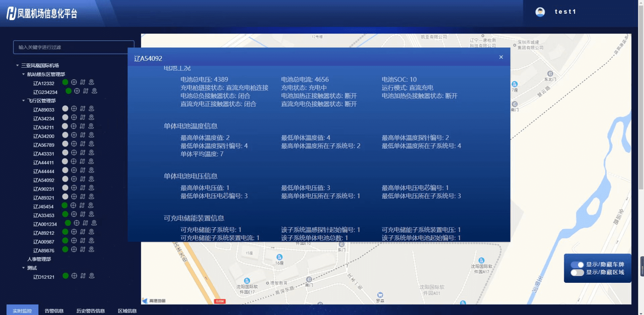Viewport: 644px width, 315px height.
Task: Collapse the 测试 group arrow
Action: click(x=23, y=268)
